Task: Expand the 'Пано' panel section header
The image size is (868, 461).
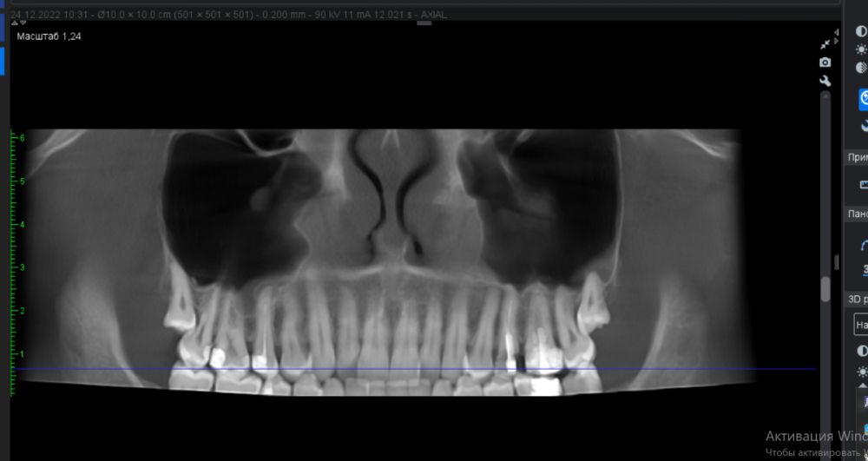Action: pyautogui.click(x=857, y=214)
